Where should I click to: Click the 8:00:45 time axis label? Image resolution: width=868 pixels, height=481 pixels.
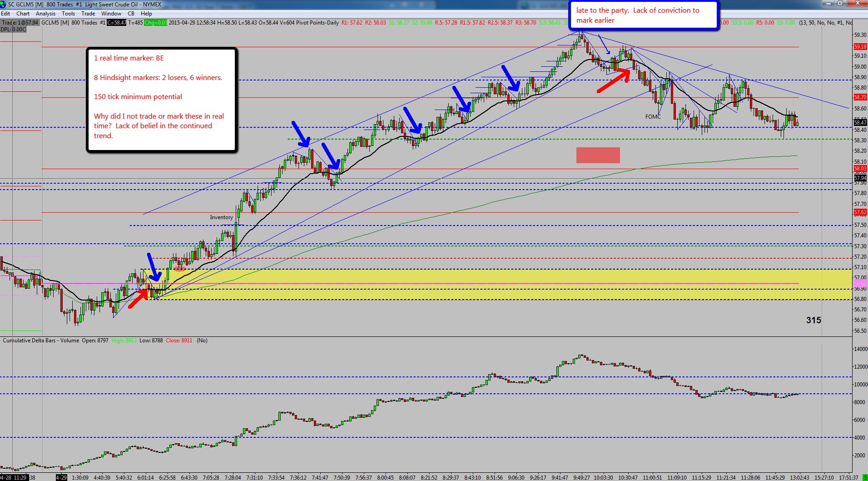coord(385,478)
